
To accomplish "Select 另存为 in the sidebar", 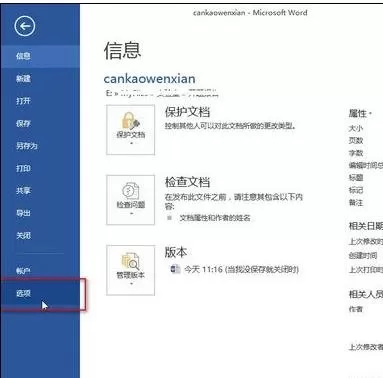I will pos(40,146).
